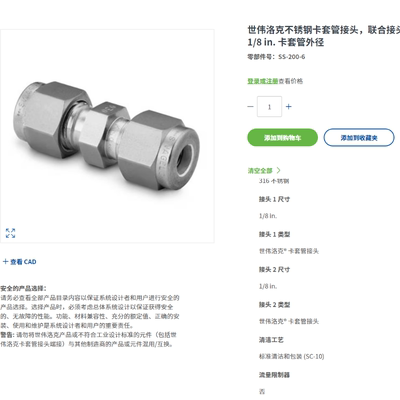400x400 pixels.
Task: Click the 316 不锈钢 material value
Action: 274,181
